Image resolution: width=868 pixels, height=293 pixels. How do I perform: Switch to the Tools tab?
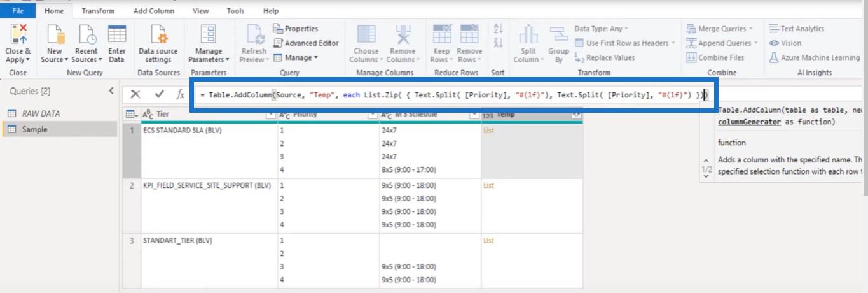[235, 11]
